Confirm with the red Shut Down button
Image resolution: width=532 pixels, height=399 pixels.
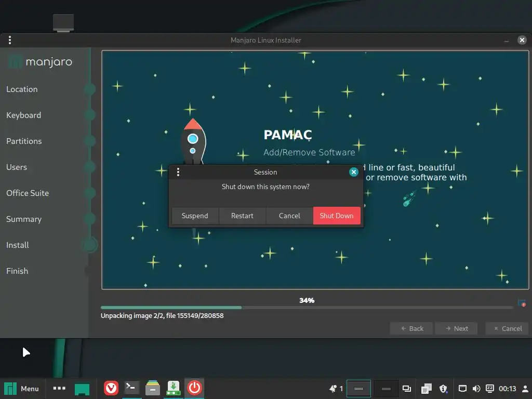tap(337, 216)
